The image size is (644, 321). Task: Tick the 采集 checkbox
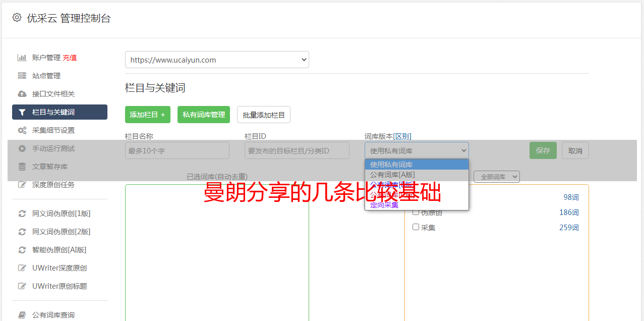click(x=416, y=227)
